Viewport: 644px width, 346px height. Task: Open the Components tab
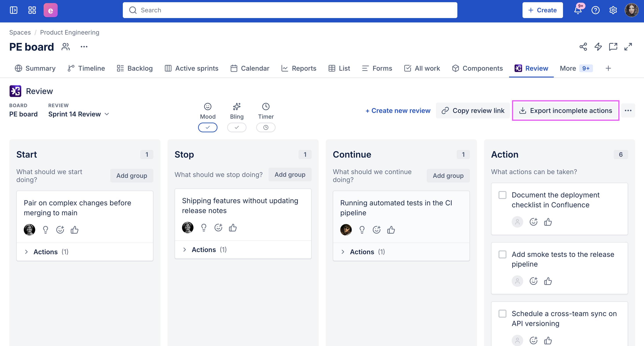point(477,68)
